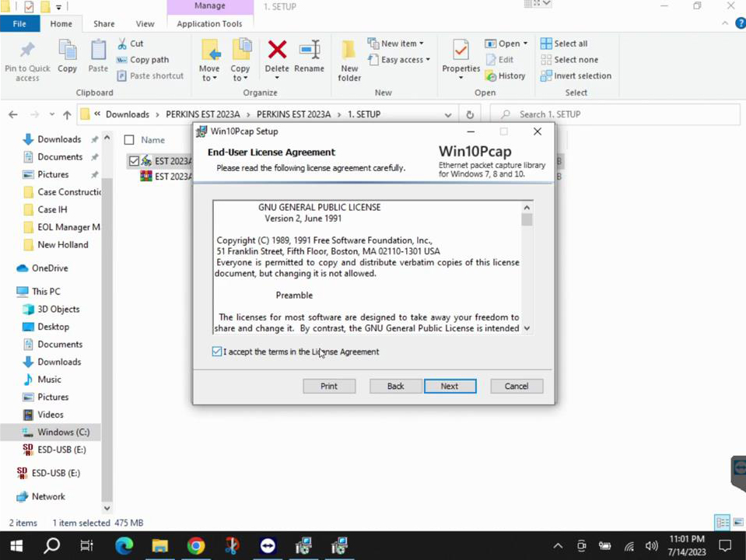Viewport: 746px width, 560px height.
Task: Click the license text scrollbar thumb
Action: [527, 220]
